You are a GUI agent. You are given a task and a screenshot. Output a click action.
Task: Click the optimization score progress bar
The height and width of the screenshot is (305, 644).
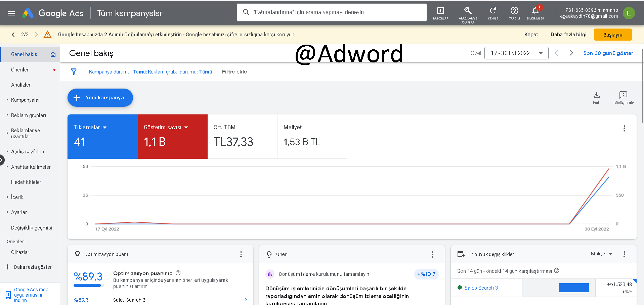[89, 286]
